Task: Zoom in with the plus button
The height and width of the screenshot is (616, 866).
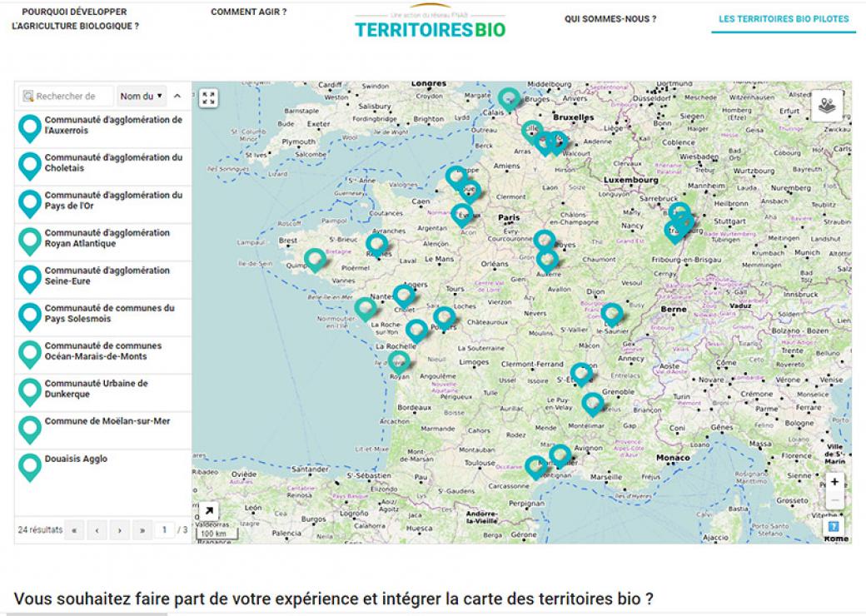Action: click(x=834, y=481)
